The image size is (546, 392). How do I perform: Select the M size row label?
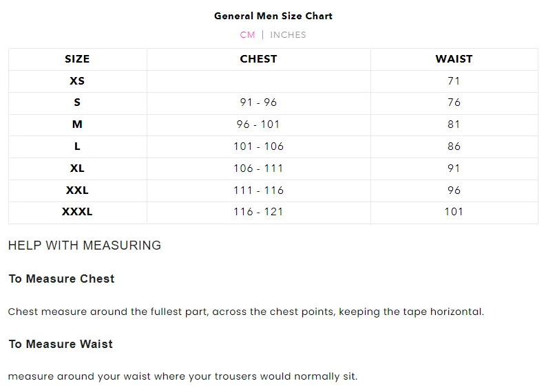pyautogui.click(x=77, y=124)
